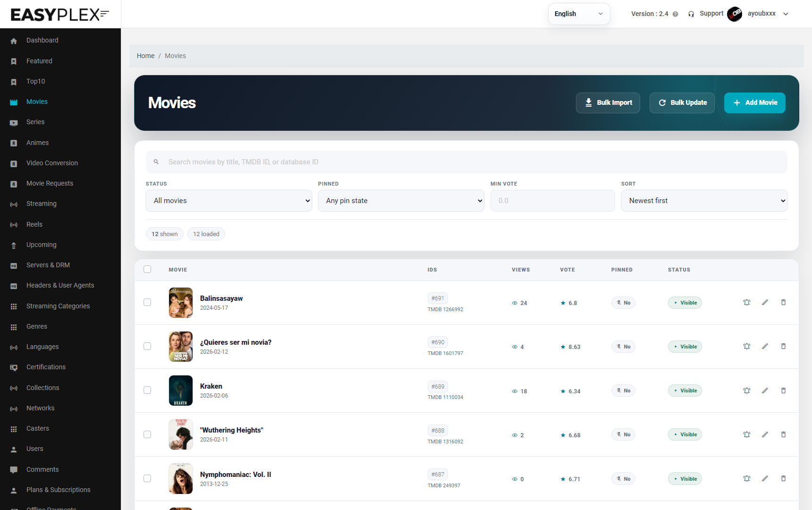This screenshot has height=510, width=812.
Task: Click the version help question mark icon
Action: point(675,14)
